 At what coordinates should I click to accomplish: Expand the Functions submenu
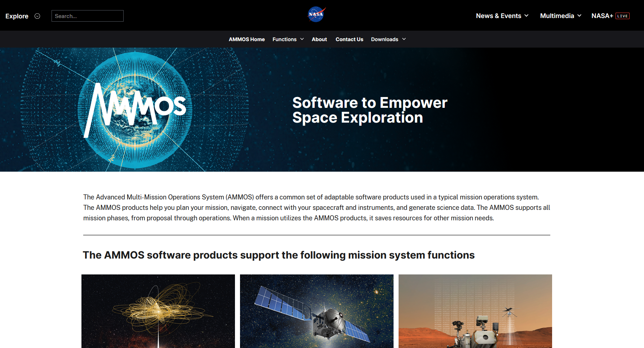point(284,39)
